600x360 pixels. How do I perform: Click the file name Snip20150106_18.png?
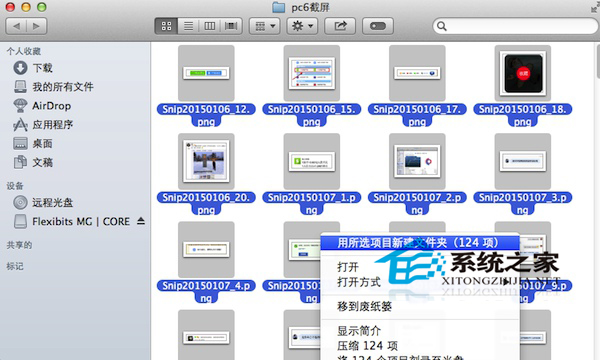[x=523, y=115]
